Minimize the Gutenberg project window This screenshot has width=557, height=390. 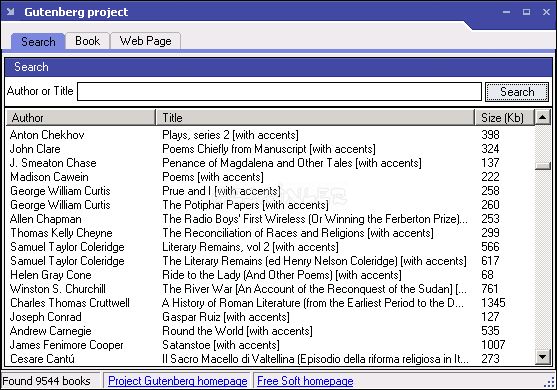pos(506,12)
